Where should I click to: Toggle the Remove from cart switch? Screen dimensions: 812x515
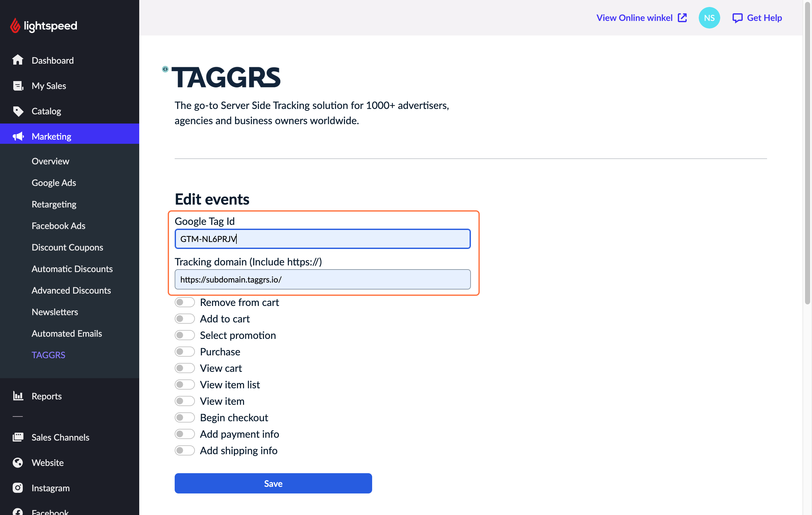184,302
